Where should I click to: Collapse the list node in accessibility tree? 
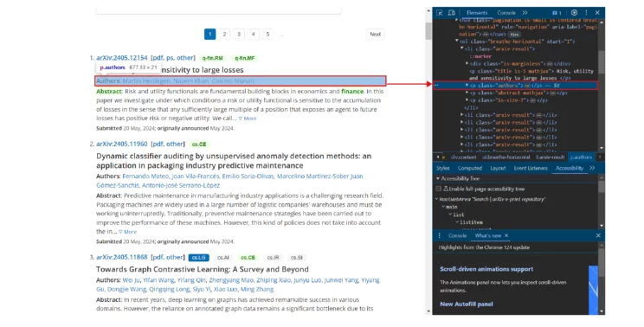click(450, 215)
